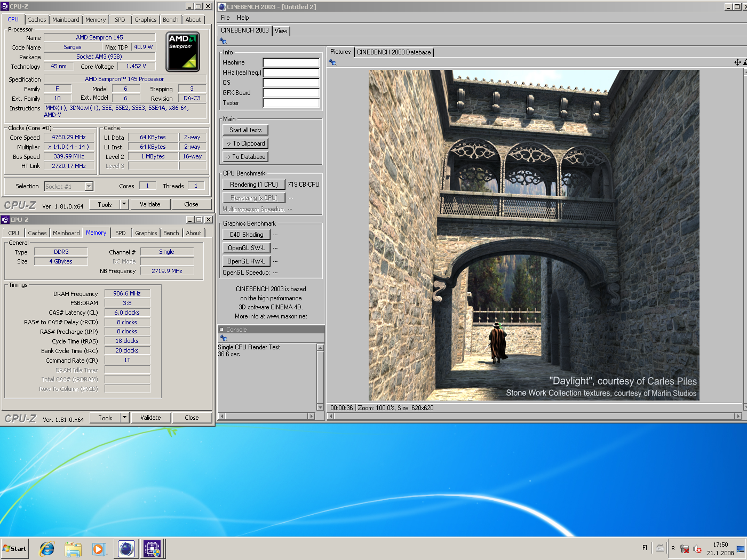Screen dimensions: 747x560
Task: Click the To Clipboard button
Action: tap(245, 143)
